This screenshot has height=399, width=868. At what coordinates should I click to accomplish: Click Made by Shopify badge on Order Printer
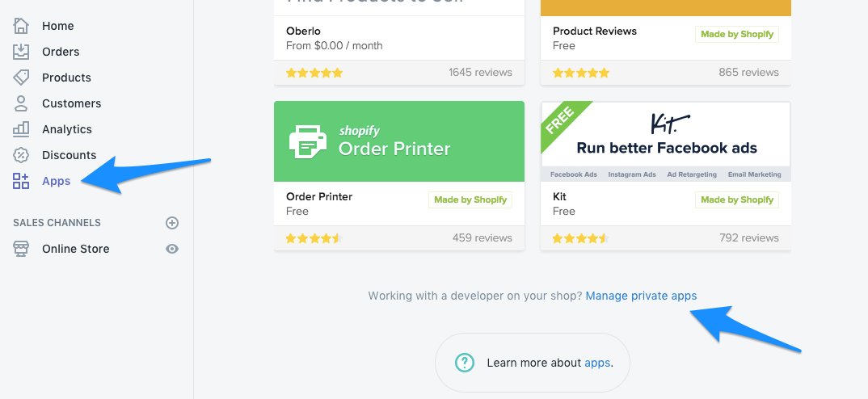point(470,199)
